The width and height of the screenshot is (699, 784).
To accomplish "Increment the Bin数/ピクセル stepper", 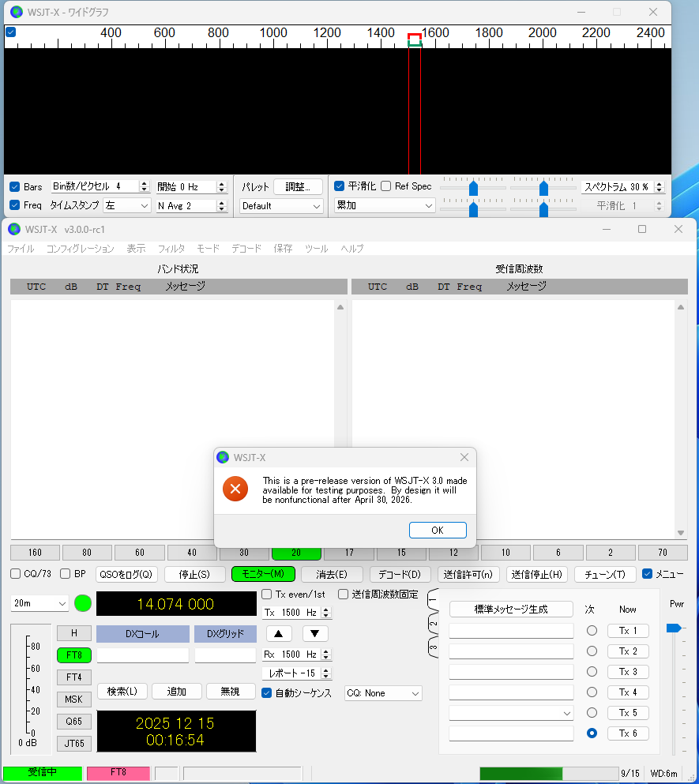I will tap(145, 184).
